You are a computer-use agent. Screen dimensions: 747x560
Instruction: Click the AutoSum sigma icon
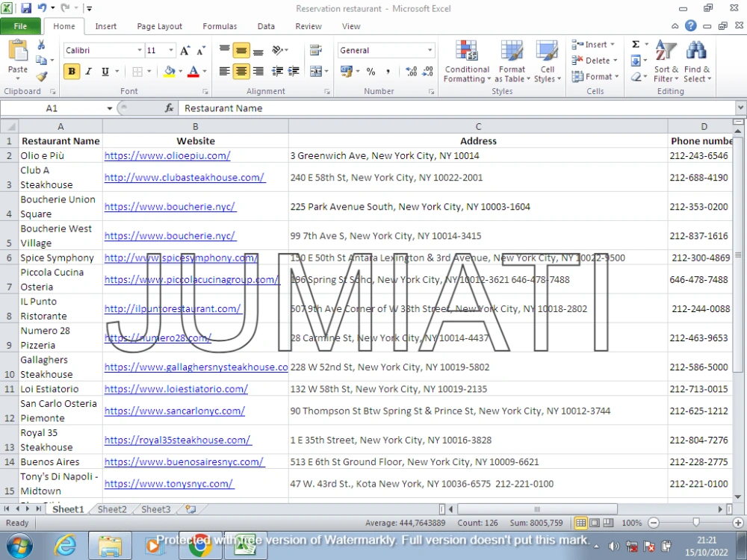pyautogui.click(x=636, y=44)
